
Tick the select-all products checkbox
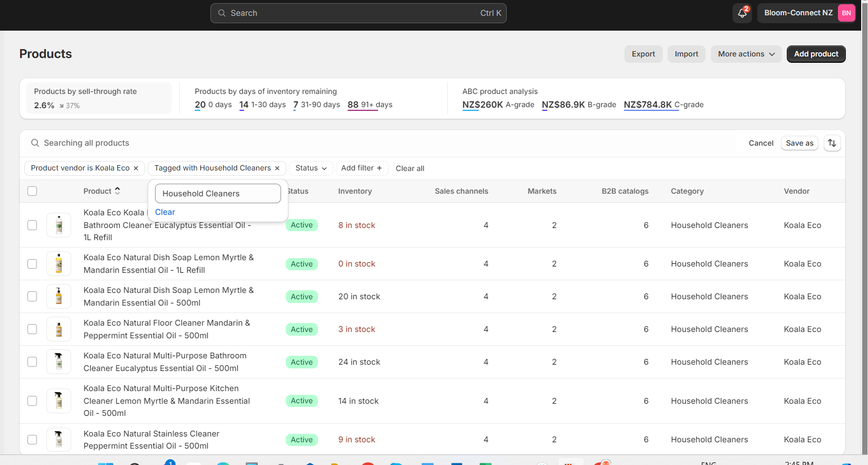[x=32, y=191]
